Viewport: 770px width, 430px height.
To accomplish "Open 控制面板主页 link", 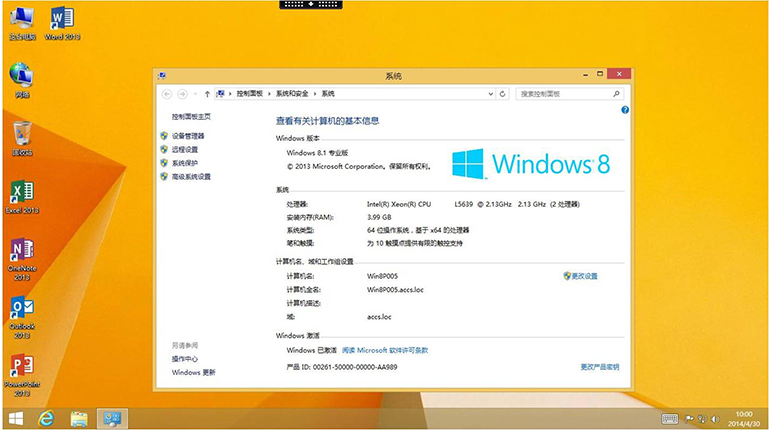I will (x=191, y=117).
